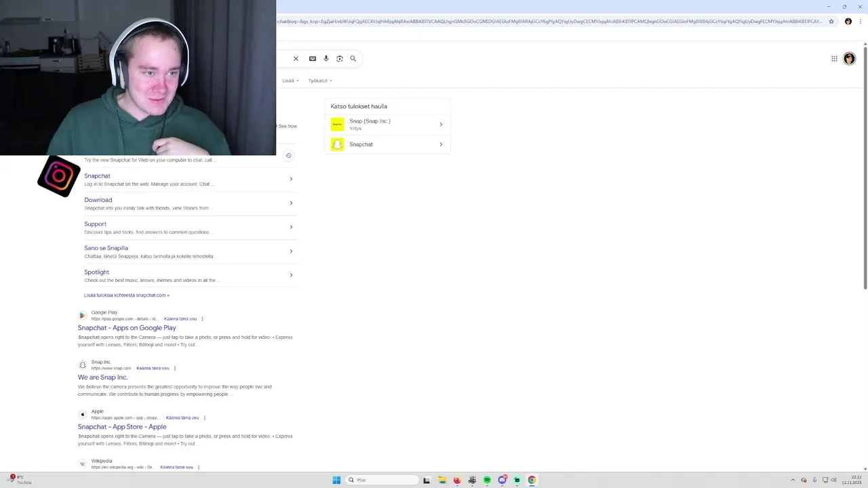Click the Instagram logo overlay

[59, 176]
